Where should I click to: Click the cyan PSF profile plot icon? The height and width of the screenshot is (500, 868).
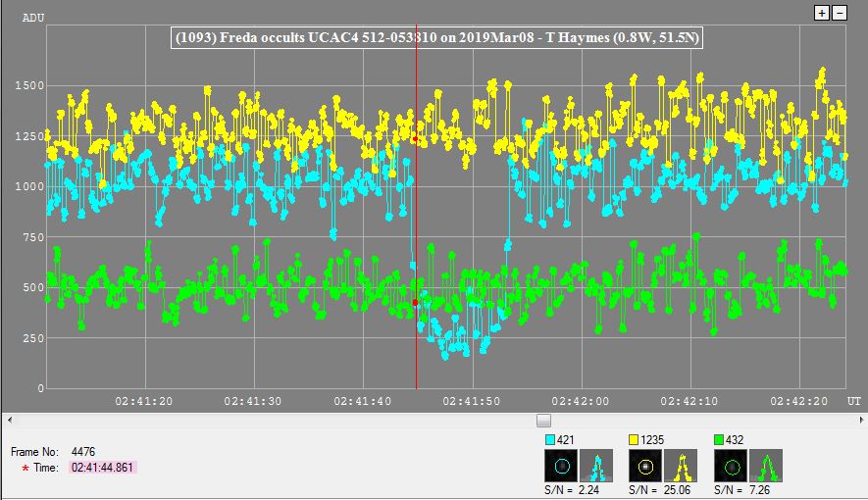point(596,465)
